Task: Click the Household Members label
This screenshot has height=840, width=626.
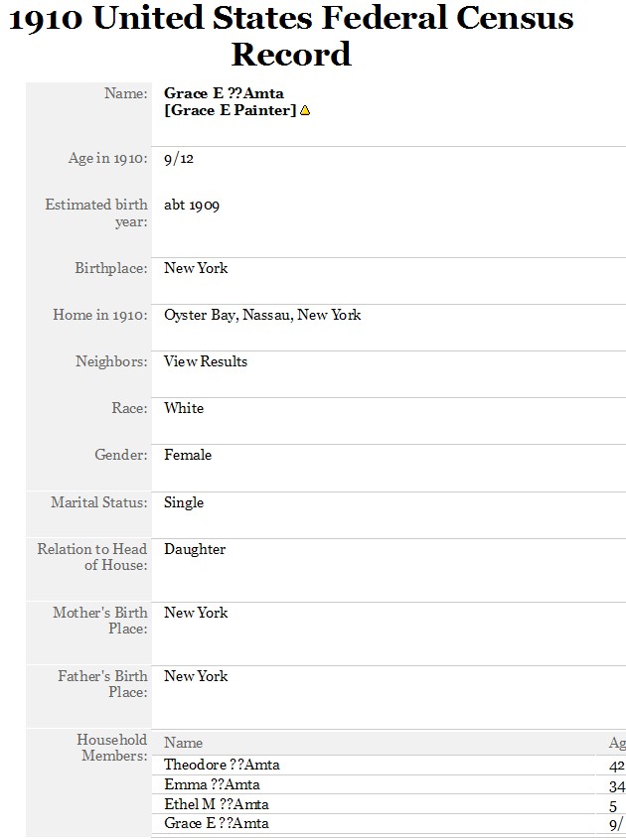Action: click(111, 748)
